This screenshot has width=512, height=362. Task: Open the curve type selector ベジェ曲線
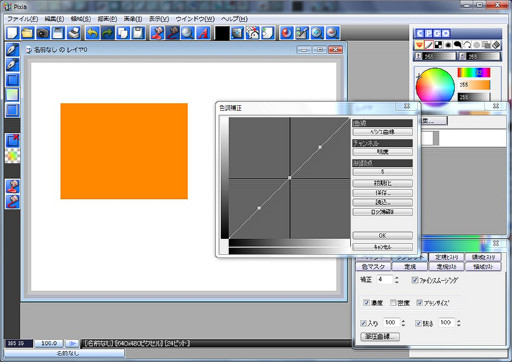tap(382, 132)
